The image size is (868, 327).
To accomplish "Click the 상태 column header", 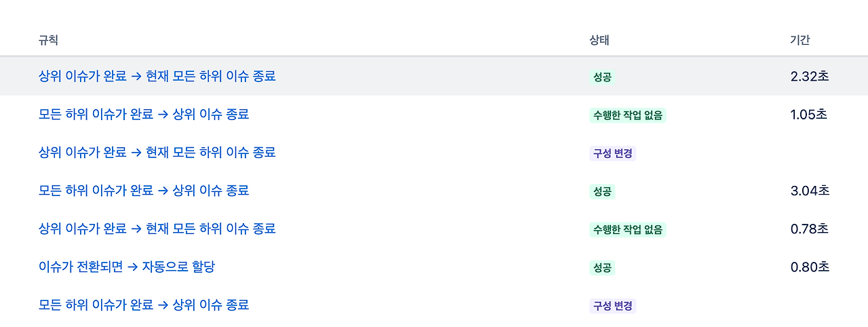I will tap(599, 40).
